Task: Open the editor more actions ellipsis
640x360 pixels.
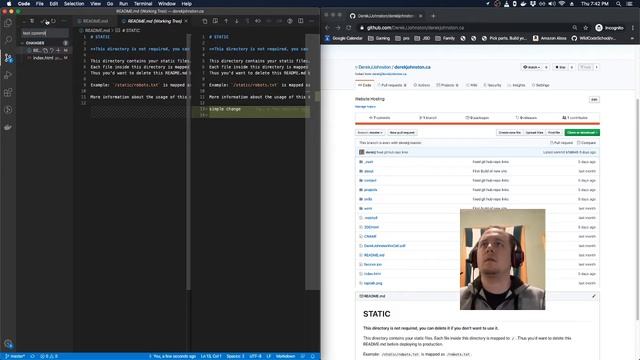Action: coord(311,21)
